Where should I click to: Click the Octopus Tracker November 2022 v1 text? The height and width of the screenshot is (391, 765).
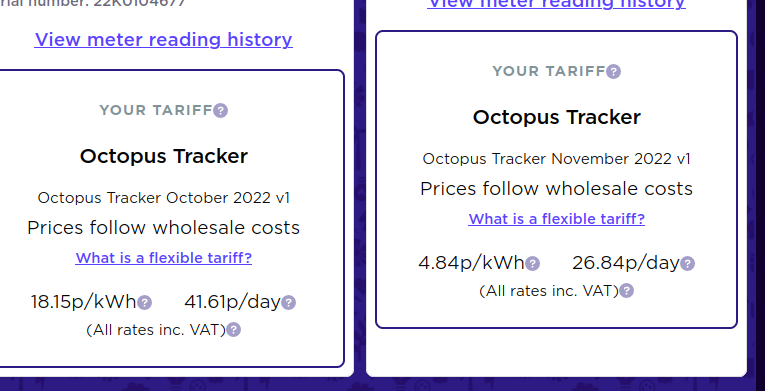coord(556,159)
